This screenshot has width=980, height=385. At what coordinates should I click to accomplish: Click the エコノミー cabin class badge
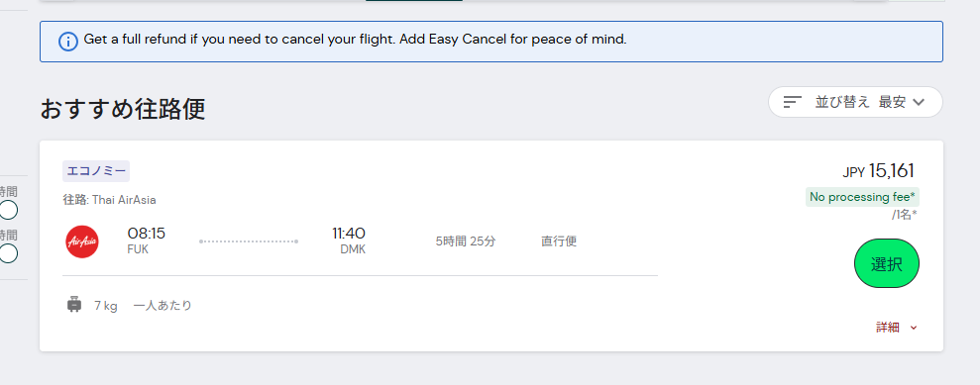pyautogui.click(x=96, y=171)
